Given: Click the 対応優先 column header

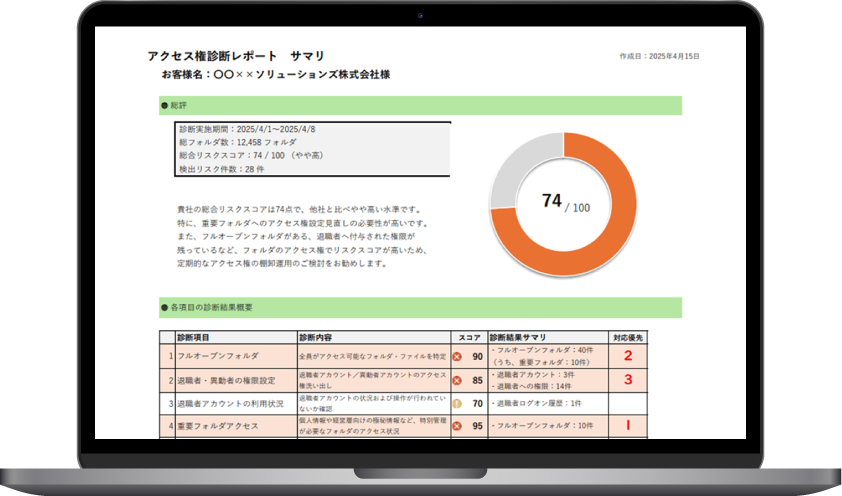Looking at the screenshot, I should tap(628, 338).
